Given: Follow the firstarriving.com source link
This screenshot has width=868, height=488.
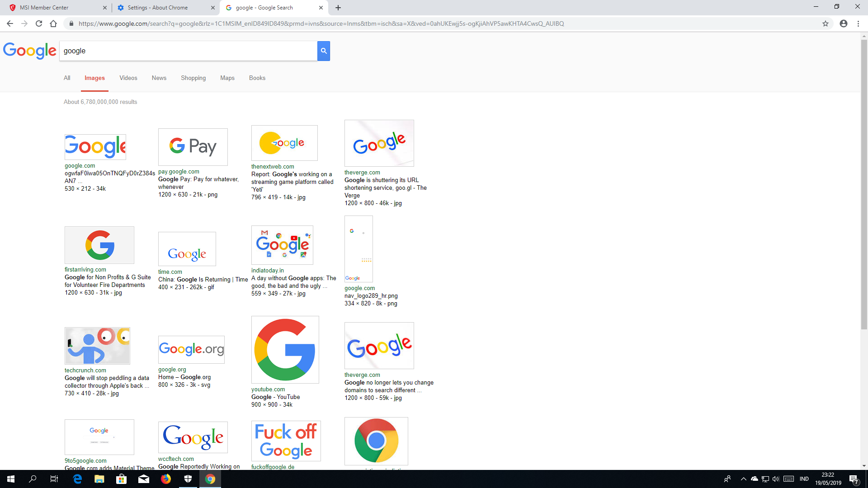Looking at the screenshot, I should point(85,270).
